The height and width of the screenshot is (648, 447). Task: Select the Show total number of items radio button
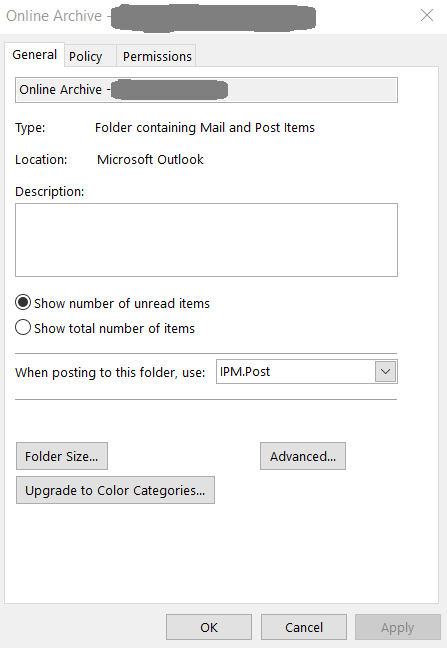23,328
